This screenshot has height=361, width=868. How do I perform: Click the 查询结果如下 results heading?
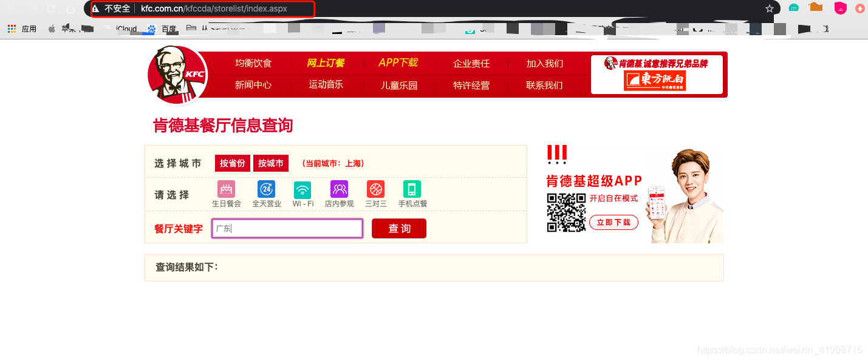coord(187,267)
